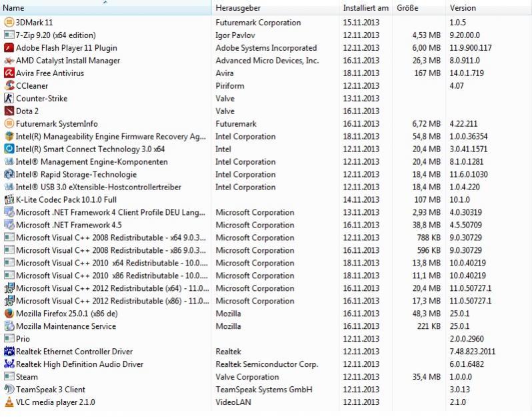Click the Realtek Ethernet Controller Driver icon

pos(9,351)
